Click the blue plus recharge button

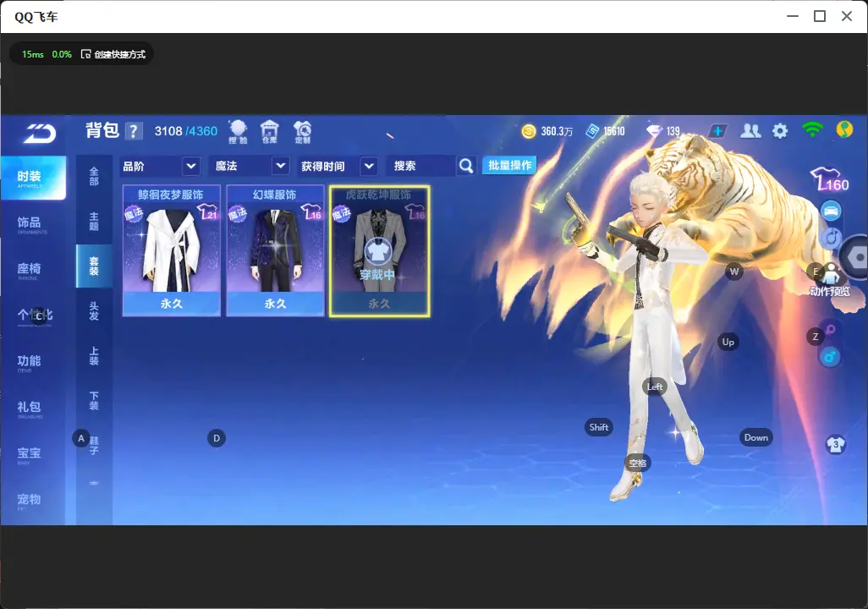pos(717,131)
